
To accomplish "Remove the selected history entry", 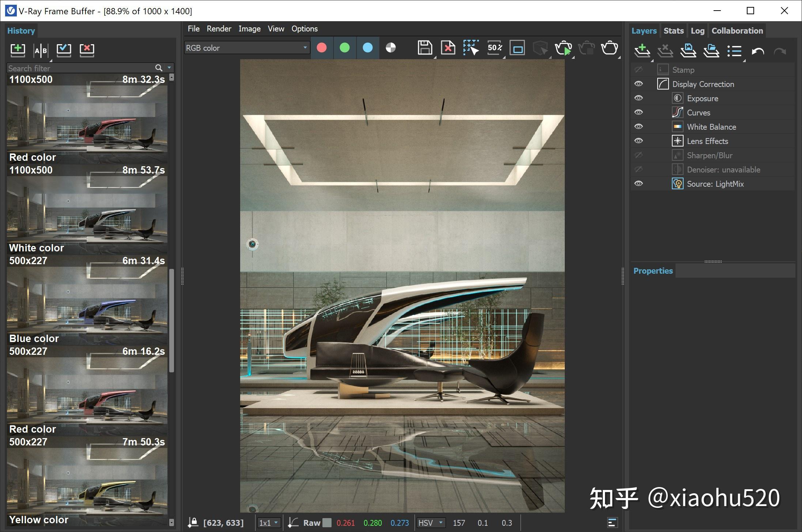I will [x=87, y=50].
